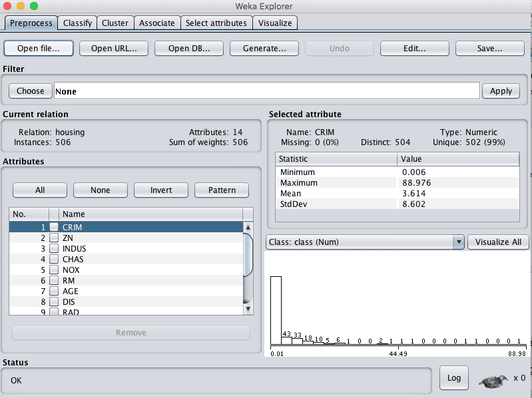Click the Open URL... button
Image resolution: width=532 pixels, height=398 pixels.
coord(114,49)
